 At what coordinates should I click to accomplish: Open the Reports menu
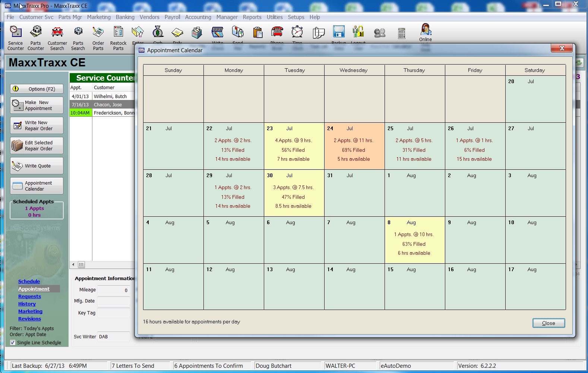click(252, 17)
